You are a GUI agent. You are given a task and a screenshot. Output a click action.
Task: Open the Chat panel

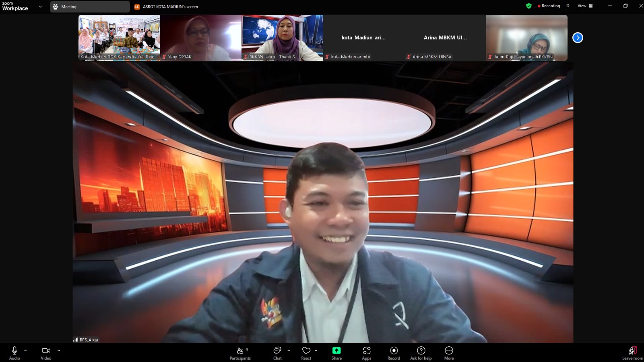(277, 353)
